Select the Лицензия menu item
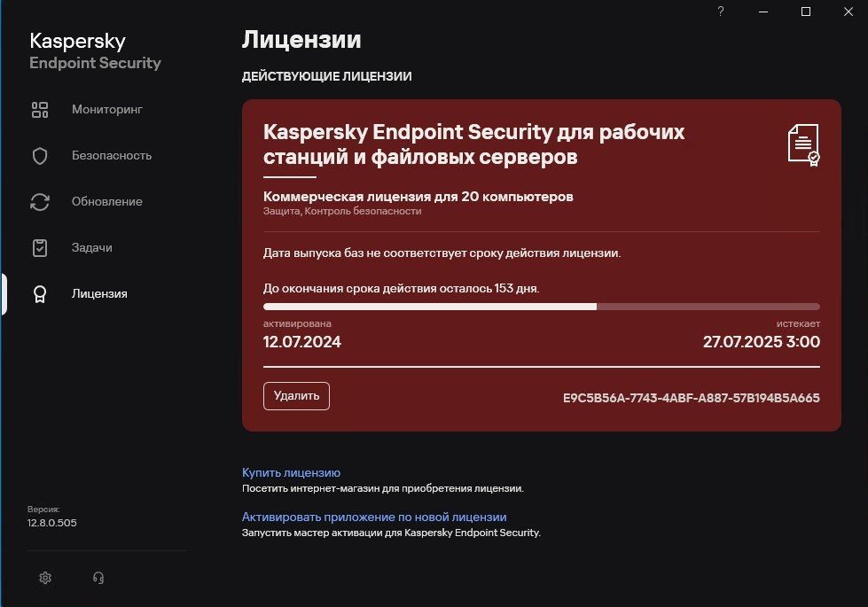Image resolution: width=868 pixels, height=607 pixels. coord(99,294)
